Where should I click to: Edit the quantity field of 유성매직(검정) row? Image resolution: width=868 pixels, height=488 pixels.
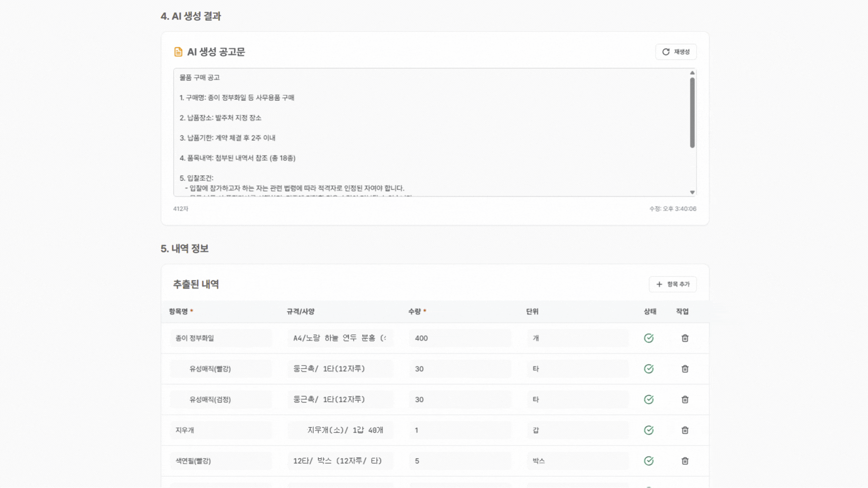click(x=460, y=399)
